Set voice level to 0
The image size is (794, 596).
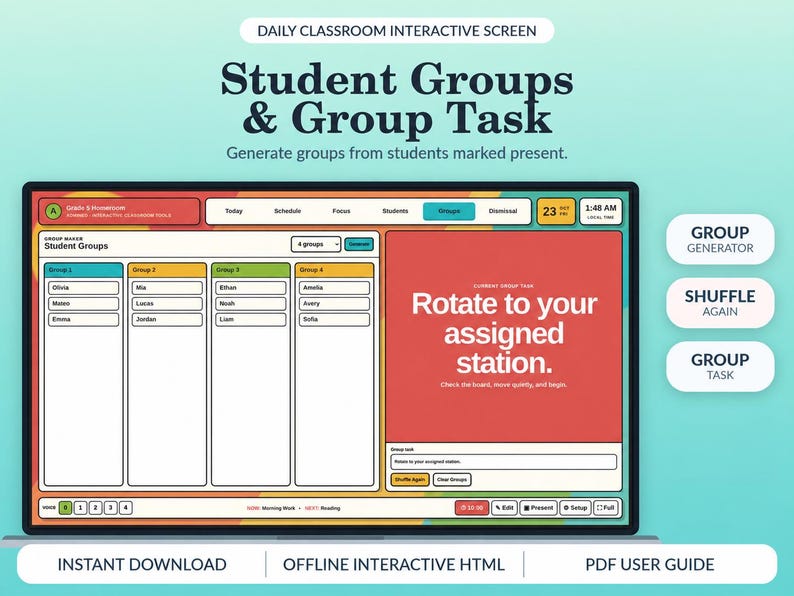[x=65, y=507]
